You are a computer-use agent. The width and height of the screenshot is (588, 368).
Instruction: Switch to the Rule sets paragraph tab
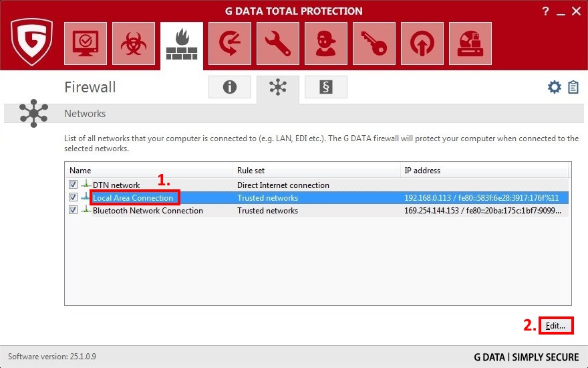coord(326,87)
